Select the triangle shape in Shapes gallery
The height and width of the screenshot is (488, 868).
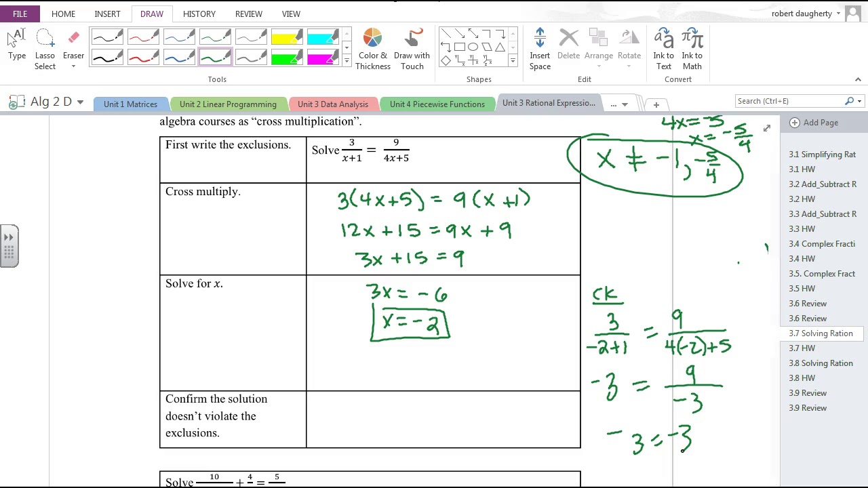tap(500, 47)
